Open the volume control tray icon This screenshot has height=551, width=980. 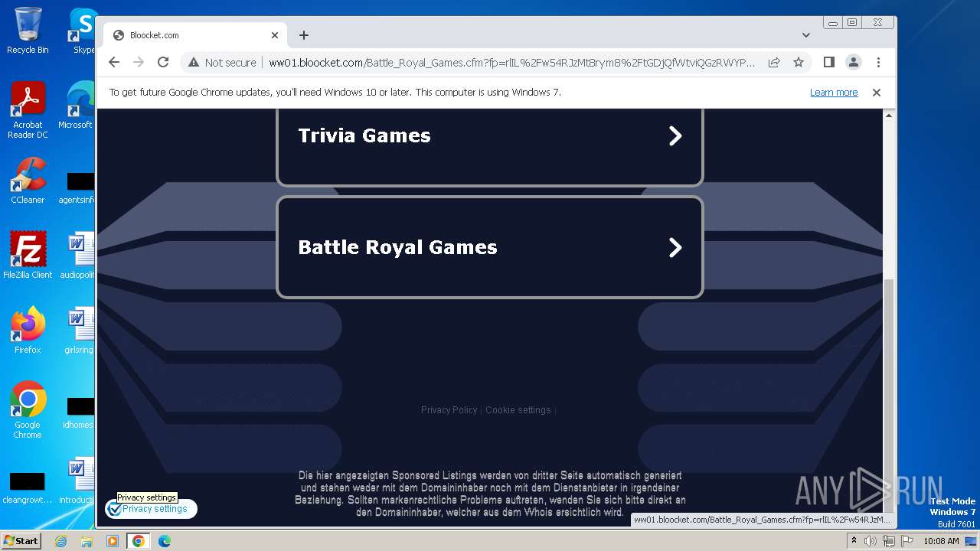pyautogui.click(x=871, y=541)
